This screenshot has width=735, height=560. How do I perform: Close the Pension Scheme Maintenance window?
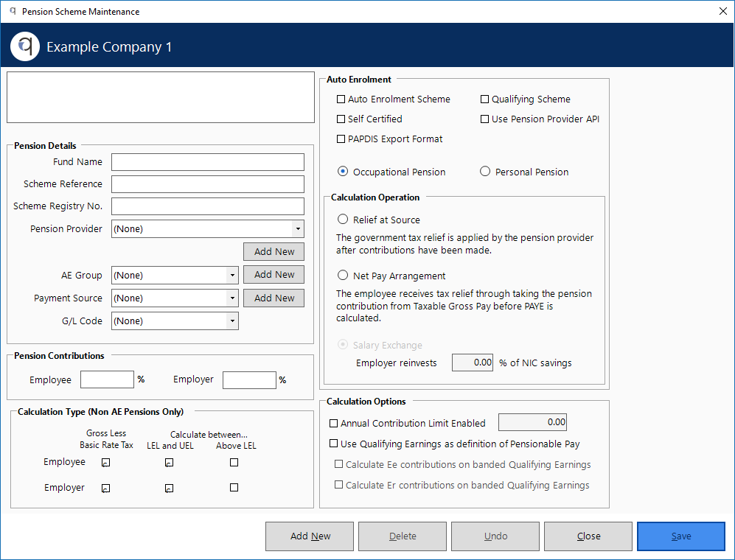722,11
